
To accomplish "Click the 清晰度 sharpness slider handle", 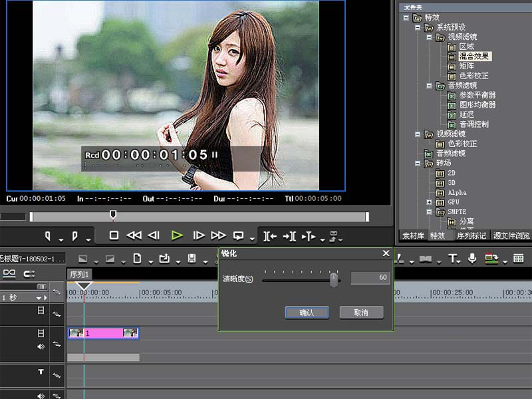I will click(x=334, y=280).
